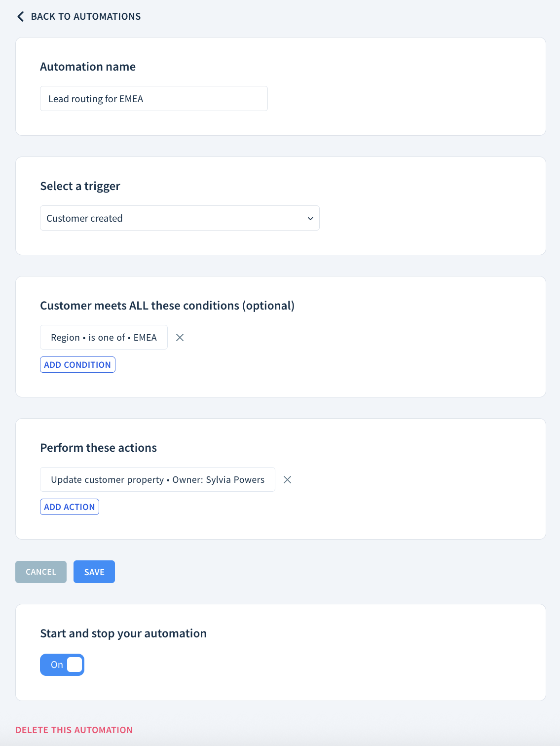Click the back chevron icon at top
The width and height of the screenshot is (560, 746).
coord(20,16)
